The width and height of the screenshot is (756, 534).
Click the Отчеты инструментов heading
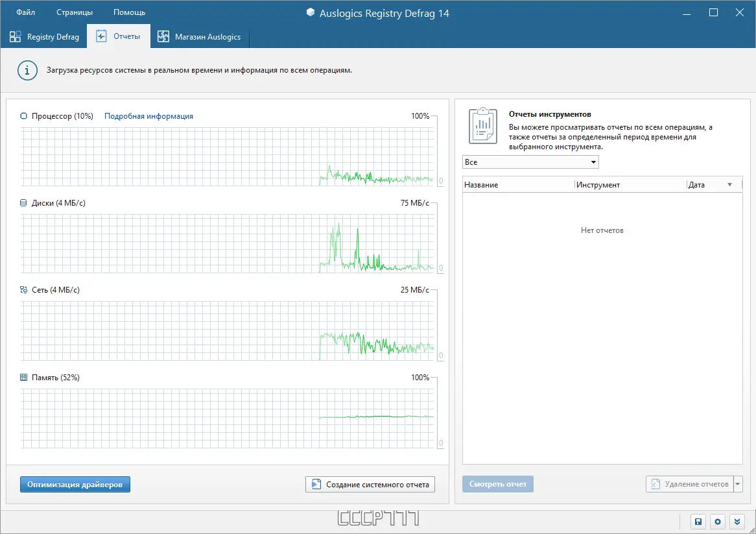pyautogui.click(x=550, y=114)
